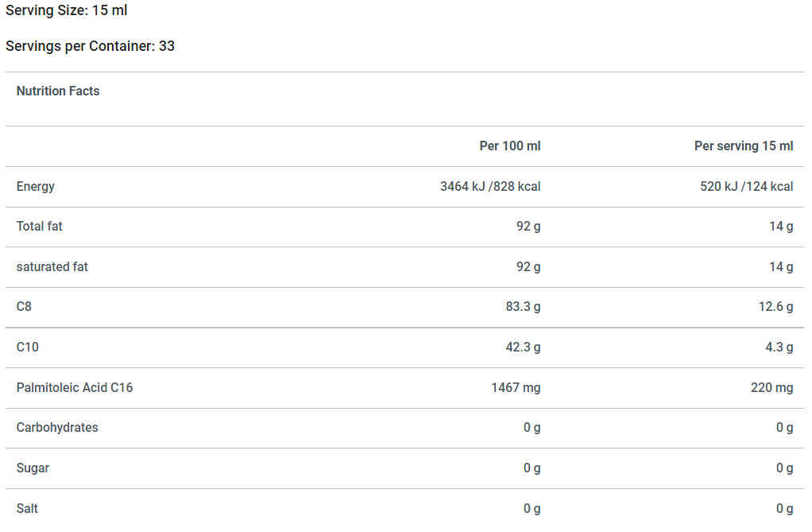Click the Salt row label
Screen dimensions: 812x532
pyautogui.click(x=27, y=509)
